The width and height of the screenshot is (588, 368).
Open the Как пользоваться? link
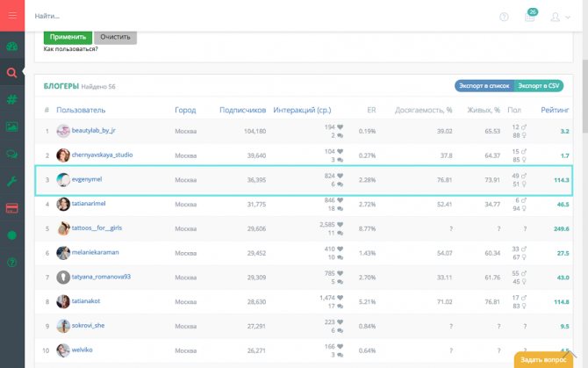[71, 49]
